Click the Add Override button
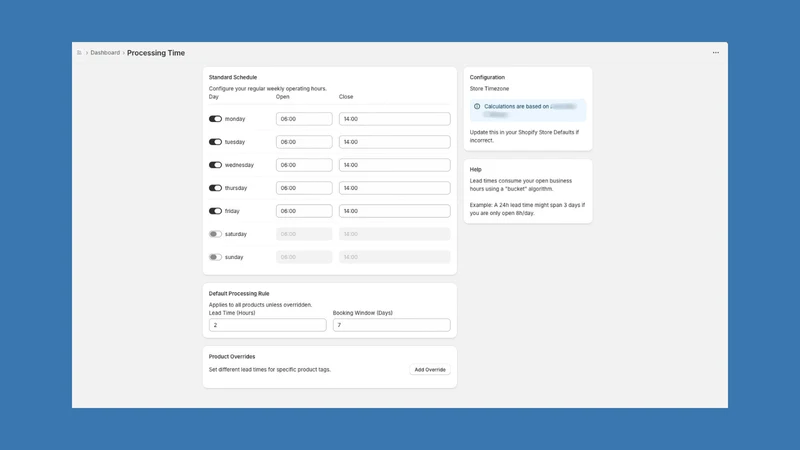 (x=430, y=369)
